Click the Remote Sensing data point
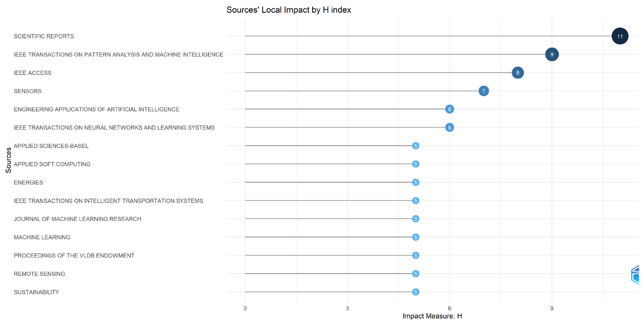Screen dimensions: 644x325 coord(416,274)
